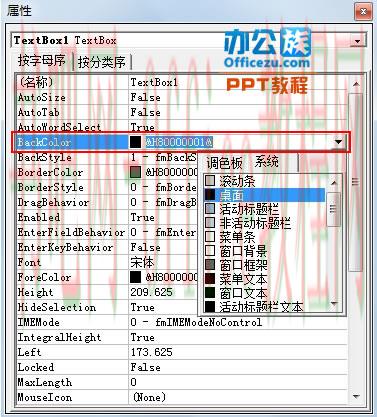
Task: Click the BackColor black color swatch
Action: pos(135,142)
